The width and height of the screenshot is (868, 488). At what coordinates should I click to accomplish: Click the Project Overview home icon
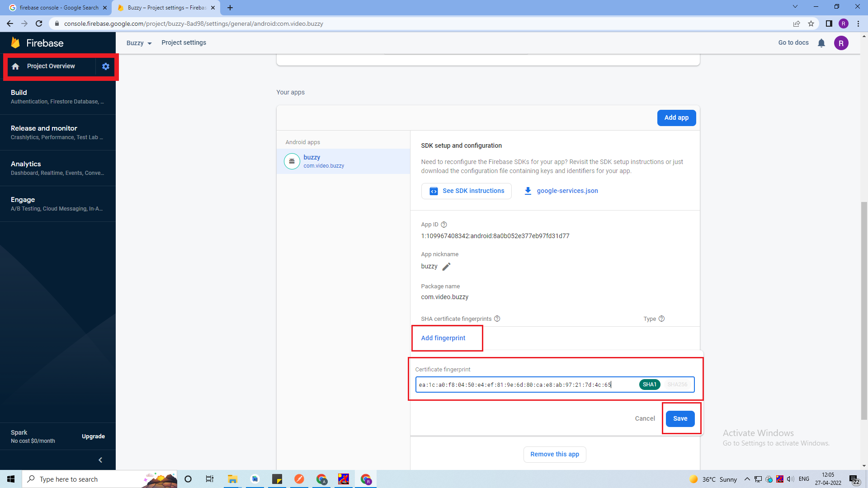pyautogui.click(x=15, y=66)
